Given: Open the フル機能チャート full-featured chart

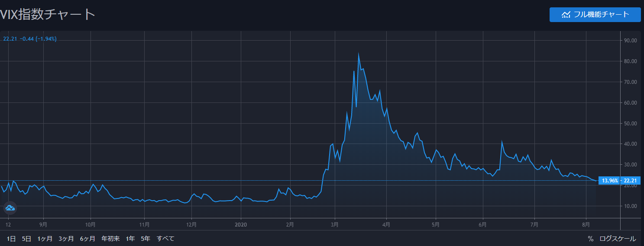Looking at the screenshot, I should pos(595,14).
